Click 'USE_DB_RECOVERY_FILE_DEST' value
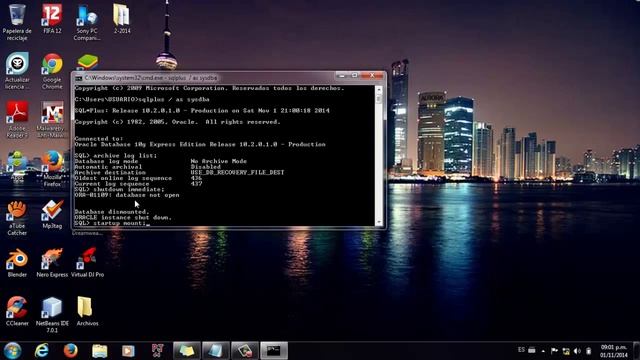Image resolution: width=640 pixels, height=360 pixels. (237, 172)
